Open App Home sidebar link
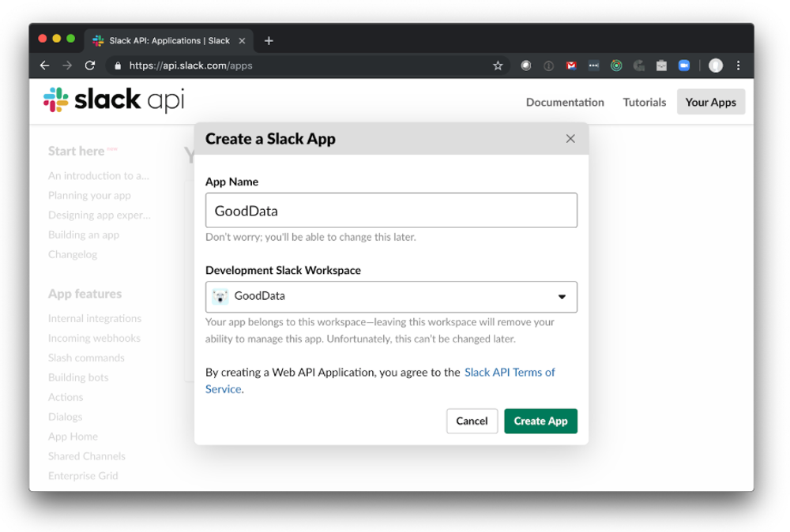 73,436
